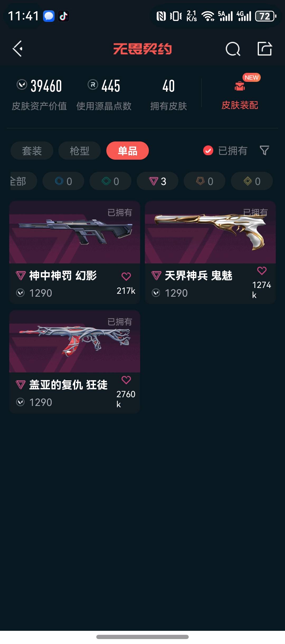The image size is (285, 644).
Task: Select the 单品 tab
Action: pos(127,151)
